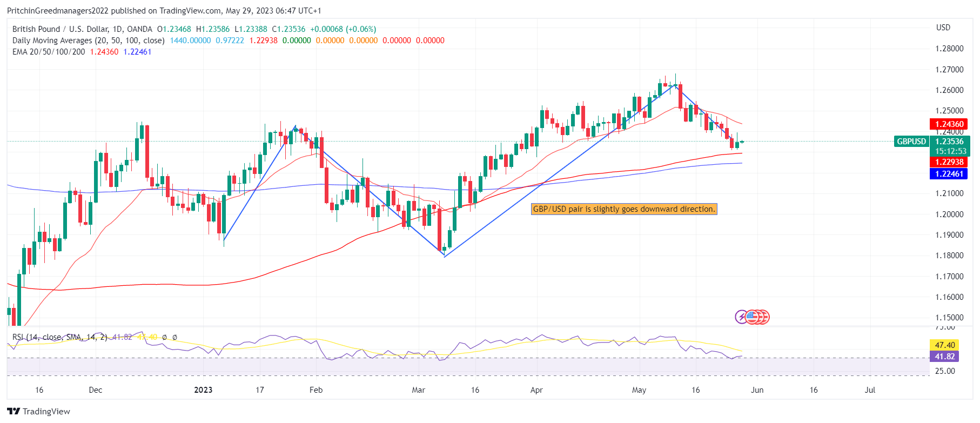Viewport: 980px width, 423px height.
Task: Click the blue 1.22461 value in EMA legend
Action: pos(137,52)
